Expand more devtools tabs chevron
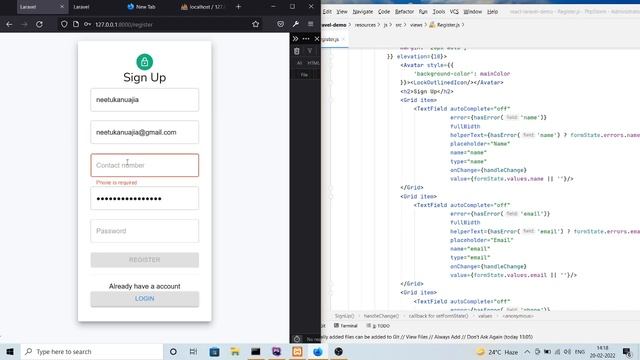This screenshot has height=360, width=640. [x=296, y=39]
